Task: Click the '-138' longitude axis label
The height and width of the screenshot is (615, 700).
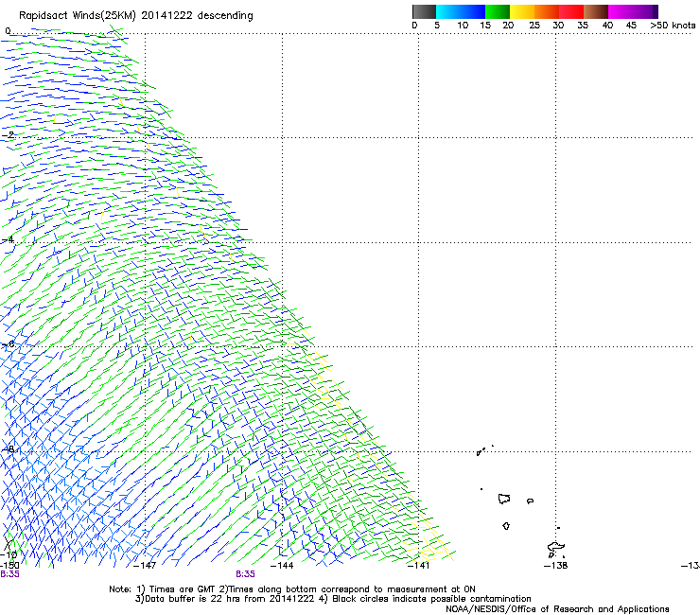Action: point(556,566)
